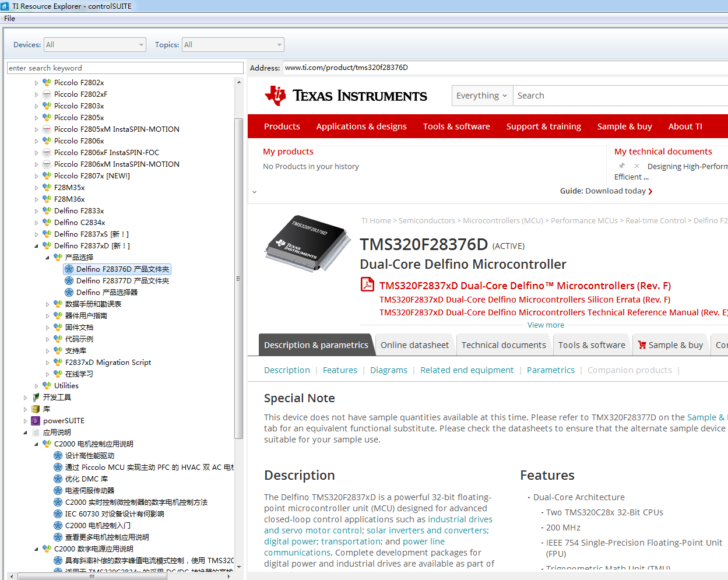Click the Piccolo F2802x folder icon

coord(47,83)
